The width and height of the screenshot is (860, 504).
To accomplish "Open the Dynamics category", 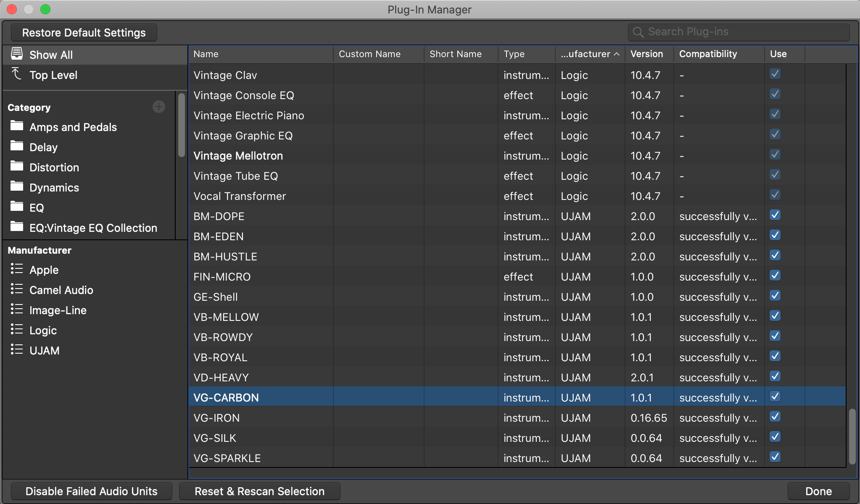I will point(89,188).
